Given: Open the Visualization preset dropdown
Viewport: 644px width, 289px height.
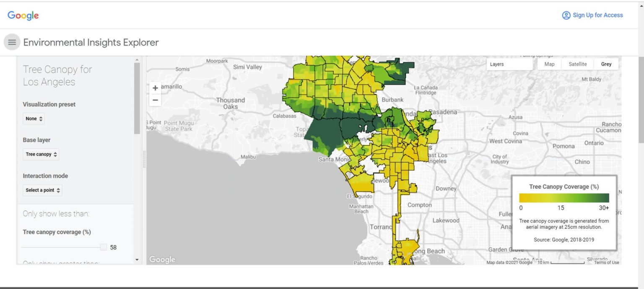Looking at the screenshot, I should (x=34, y=119).
